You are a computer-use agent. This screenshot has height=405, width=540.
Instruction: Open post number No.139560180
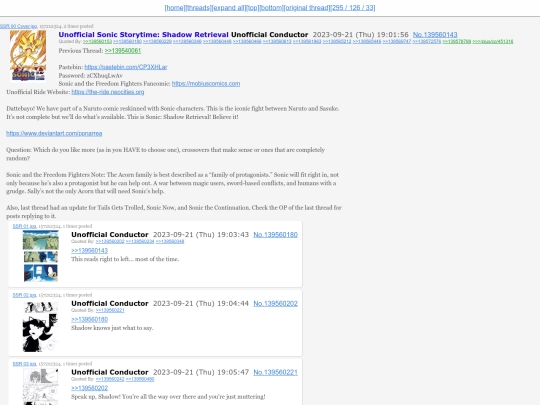[276, 235]
